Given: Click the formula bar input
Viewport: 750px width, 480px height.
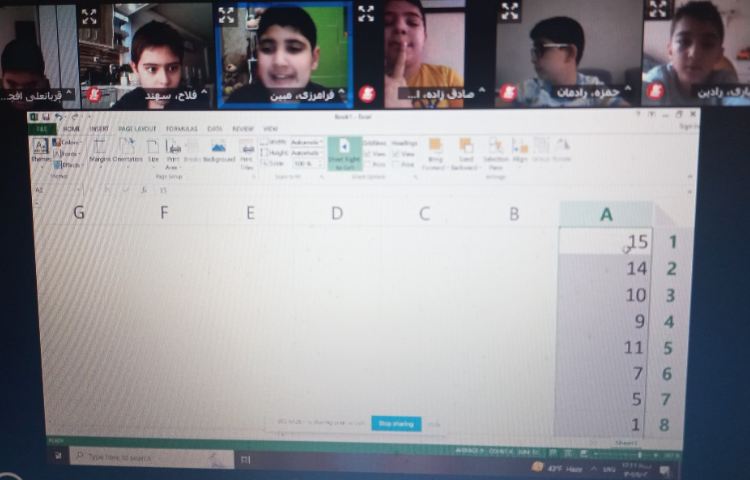Looking at the screenshot, I should 421,191.
